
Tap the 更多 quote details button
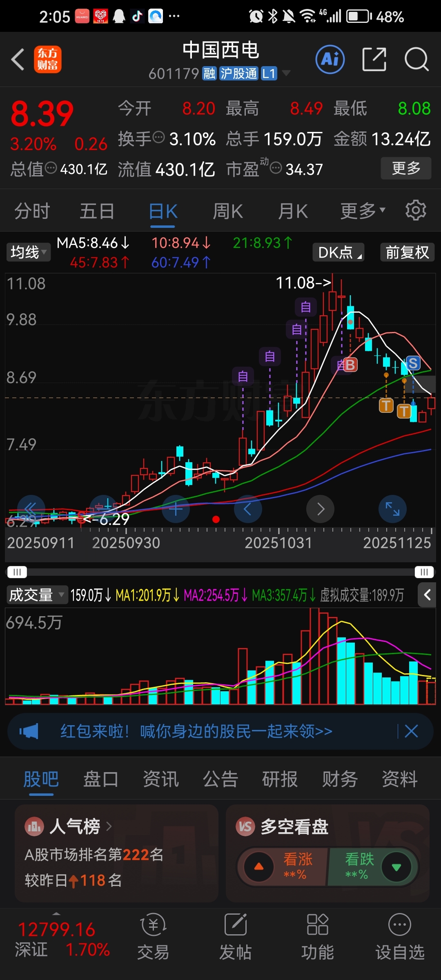click(406, 168)
